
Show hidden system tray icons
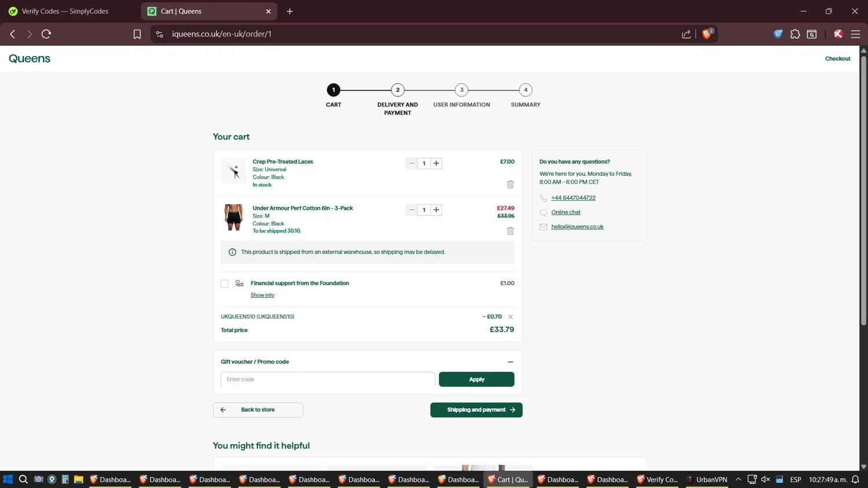(738, 479)
